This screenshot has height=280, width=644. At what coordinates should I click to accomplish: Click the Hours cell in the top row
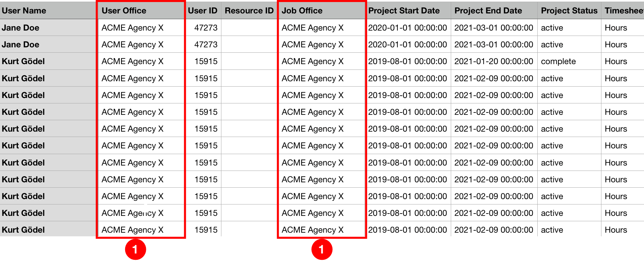point(623,28)
